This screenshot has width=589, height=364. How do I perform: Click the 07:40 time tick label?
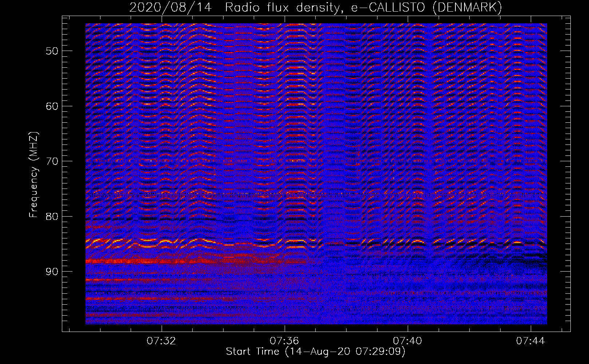click(408, 341)
